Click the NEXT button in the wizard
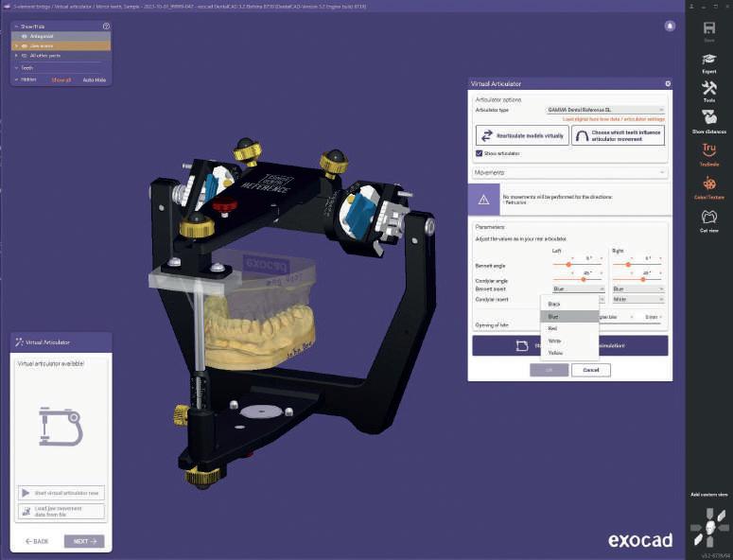Screen dimensions: 733x560 84,541
